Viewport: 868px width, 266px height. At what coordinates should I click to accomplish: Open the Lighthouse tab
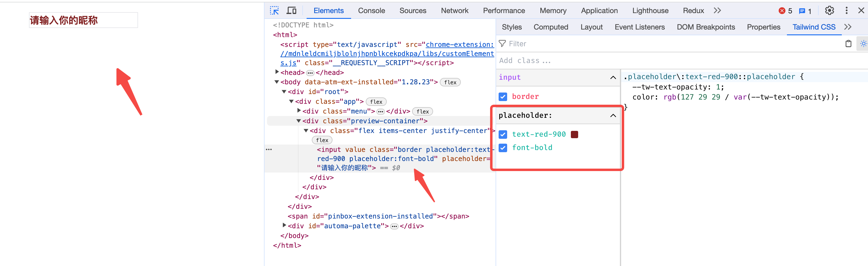pyautogui.click(x=650, y=10)
